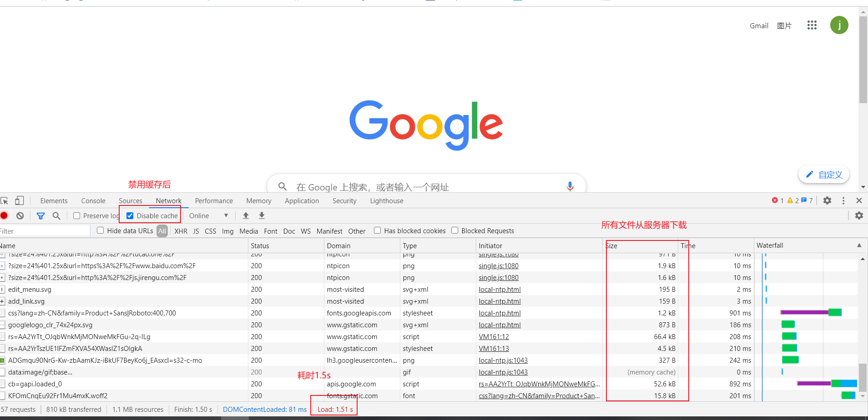Click the red error count badge
868x420 pixels.
point(777,200)
